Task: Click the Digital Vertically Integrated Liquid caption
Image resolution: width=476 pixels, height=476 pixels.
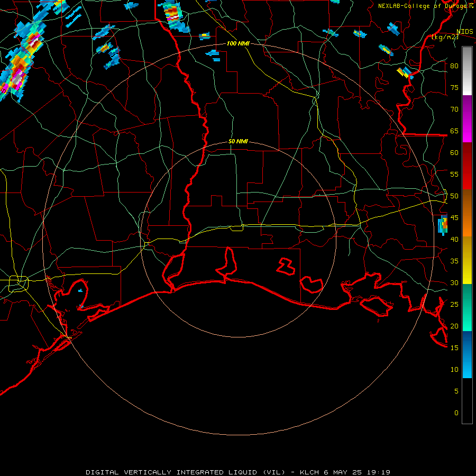Action: coord(237,472)
